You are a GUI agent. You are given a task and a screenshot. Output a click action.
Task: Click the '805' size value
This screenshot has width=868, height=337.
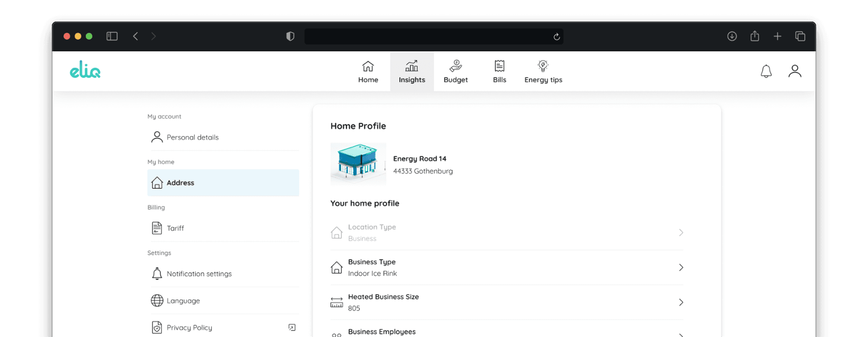pyautogui.click(x=354, y=308)
